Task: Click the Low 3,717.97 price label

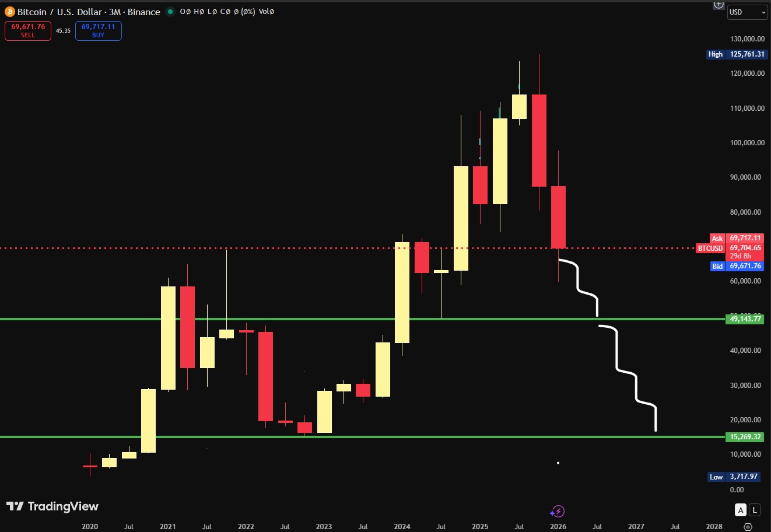Action: (x=736, y=477)
